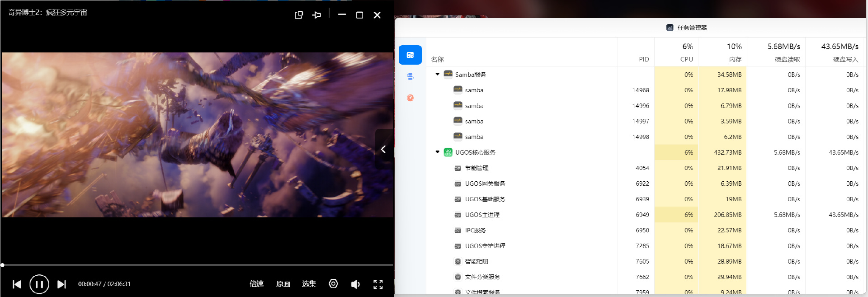Open picture-in-picture mini window icon
This screenshot has width=868, height=297.
point(299,15)
